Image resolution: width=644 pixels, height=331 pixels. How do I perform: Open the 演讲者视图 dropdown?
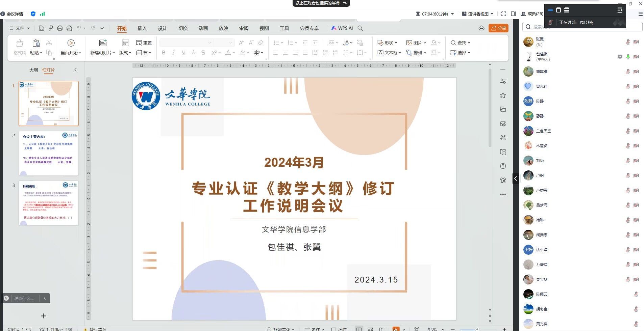tap(478, 14)
